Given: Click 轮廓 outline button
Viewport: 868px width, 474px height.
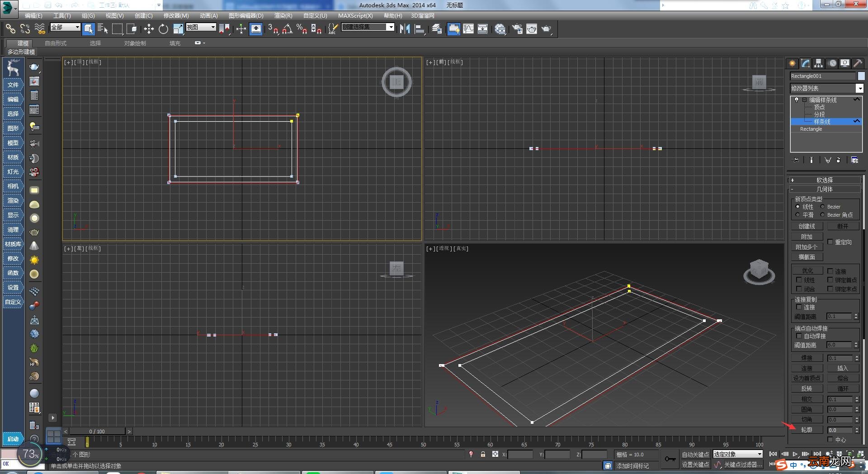Looking at the screenshot, I should point(807,430).
